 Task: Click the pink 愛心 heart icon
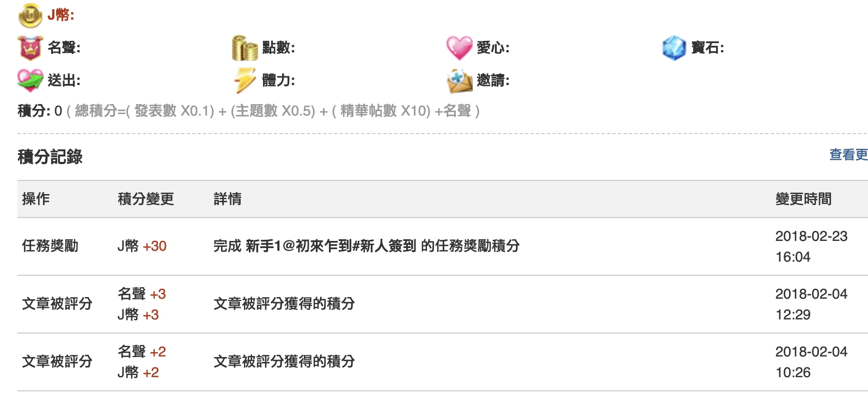click(x=459, y=48)
